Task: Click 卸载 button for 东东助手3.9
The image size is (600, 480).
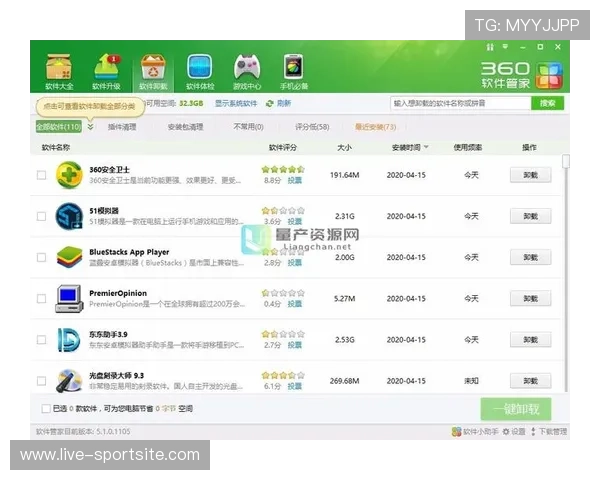Action: [530, 340]
